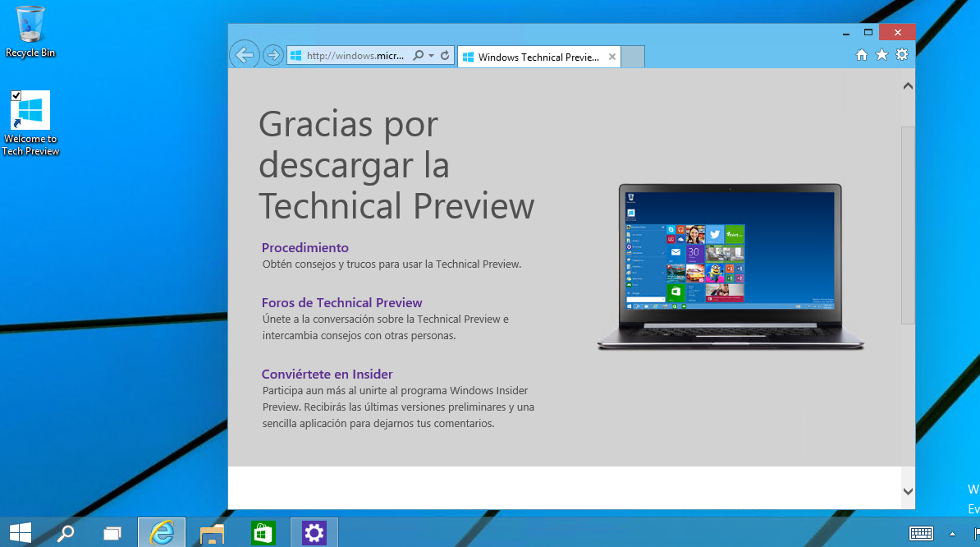Click the vertical scrollbar thumb
This screenshot has width=980, height=547.
click(908, 225)
